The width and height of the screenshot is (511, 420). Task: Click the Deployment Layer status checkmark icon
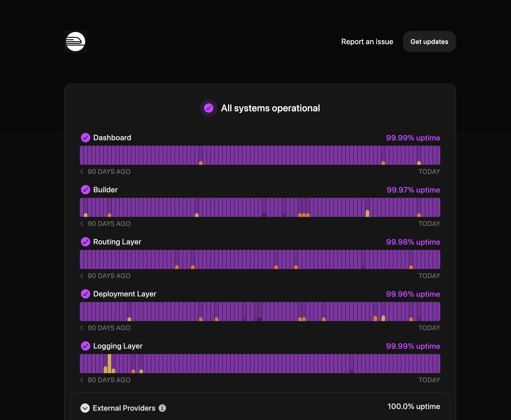tap(86, 294)
